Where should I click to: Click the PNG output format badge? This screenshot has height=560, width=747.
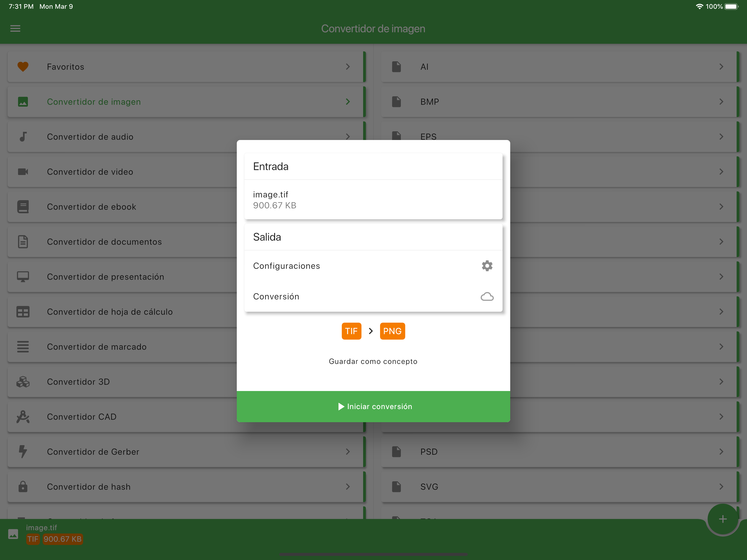(x=392, y=331)
